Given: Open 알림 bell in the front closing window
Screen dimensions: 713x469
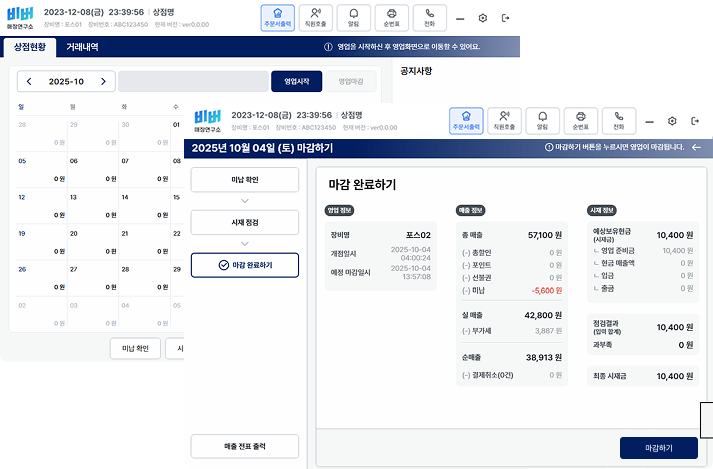Looking at the screenshot, I should click(542, 121).
